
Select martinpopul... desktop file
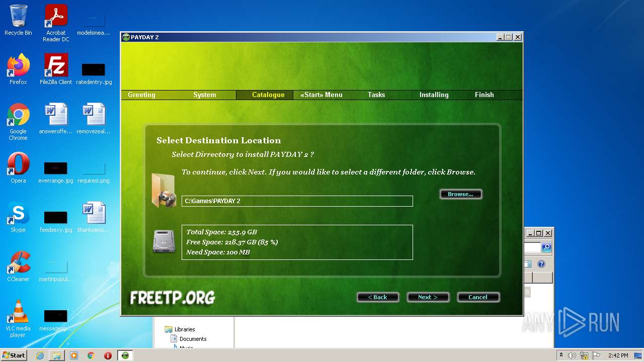coord(56,270)
